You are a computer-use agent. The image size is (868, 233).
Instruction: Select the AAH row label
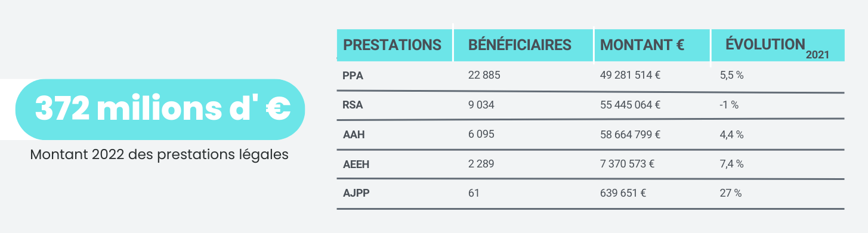click(354, 135)
